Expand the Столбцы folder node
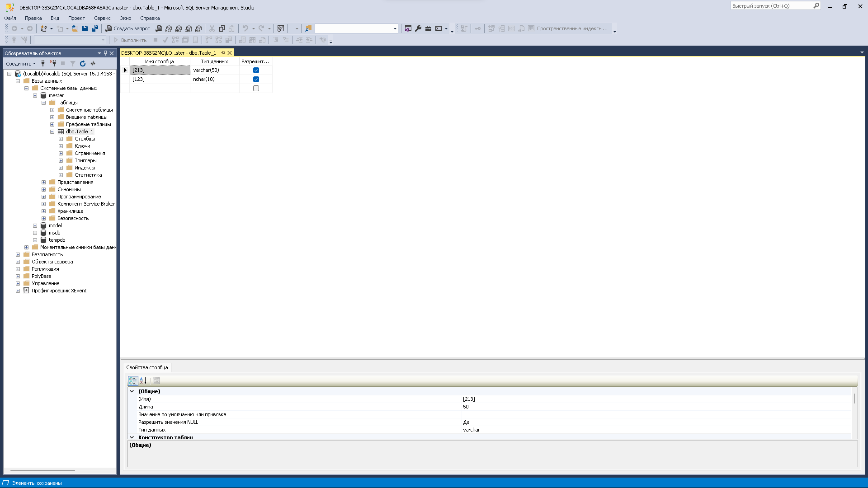Viewport: 868px width, 488px height. [61, 139]
